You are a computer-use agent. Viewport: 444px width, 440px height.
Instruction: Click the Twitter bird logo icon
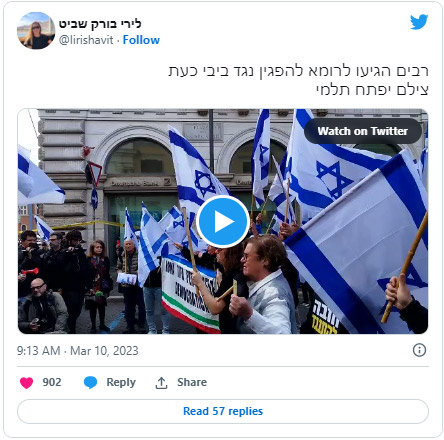pos(419,22)
